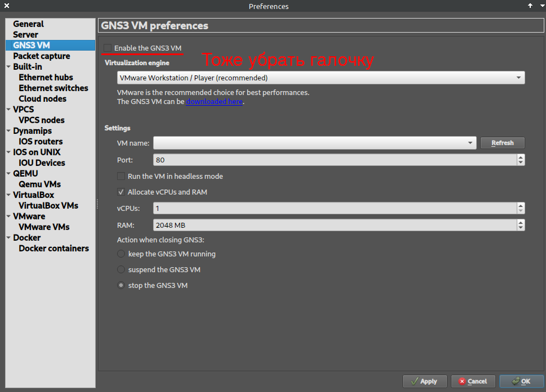Open VirtualBox VMs settings
The width and height of the screenshot is (546, 392).
(48, 206)
